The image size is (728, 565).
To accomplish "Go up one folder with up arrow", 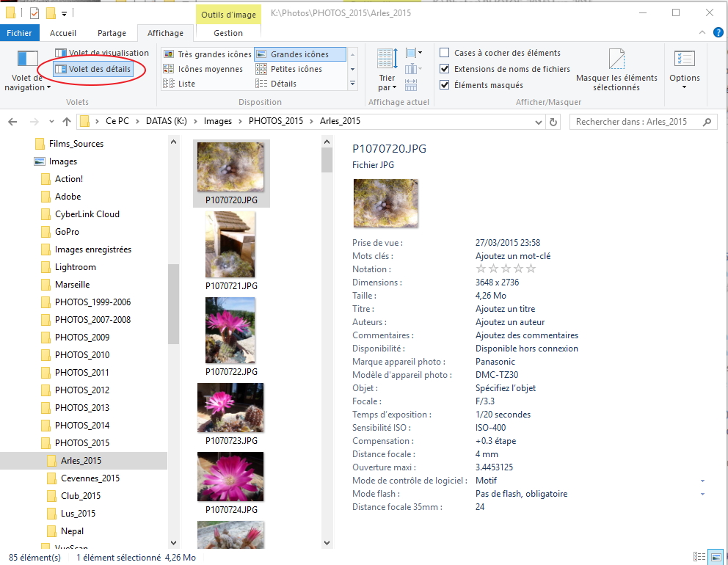I will coord(67,122).
